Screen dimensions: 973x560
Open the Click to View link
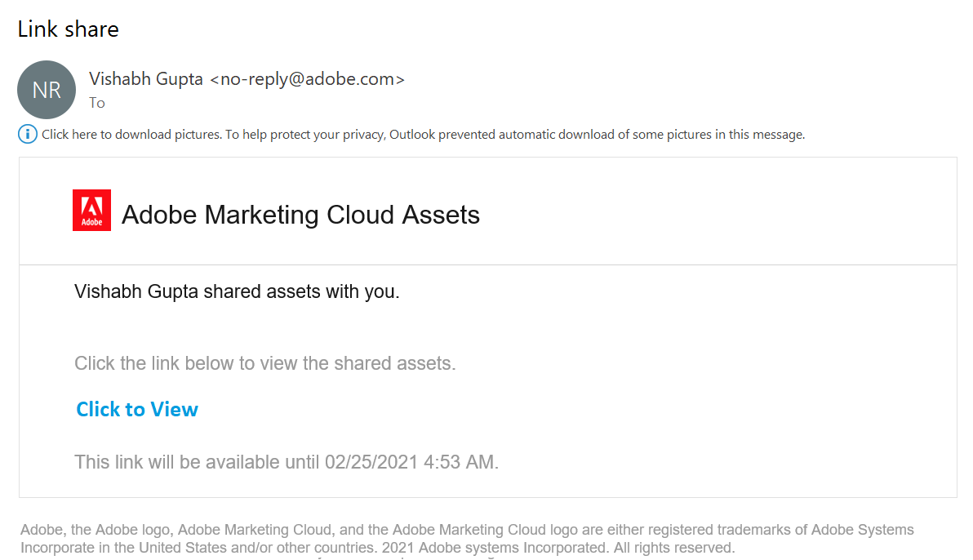pos(137,409)
